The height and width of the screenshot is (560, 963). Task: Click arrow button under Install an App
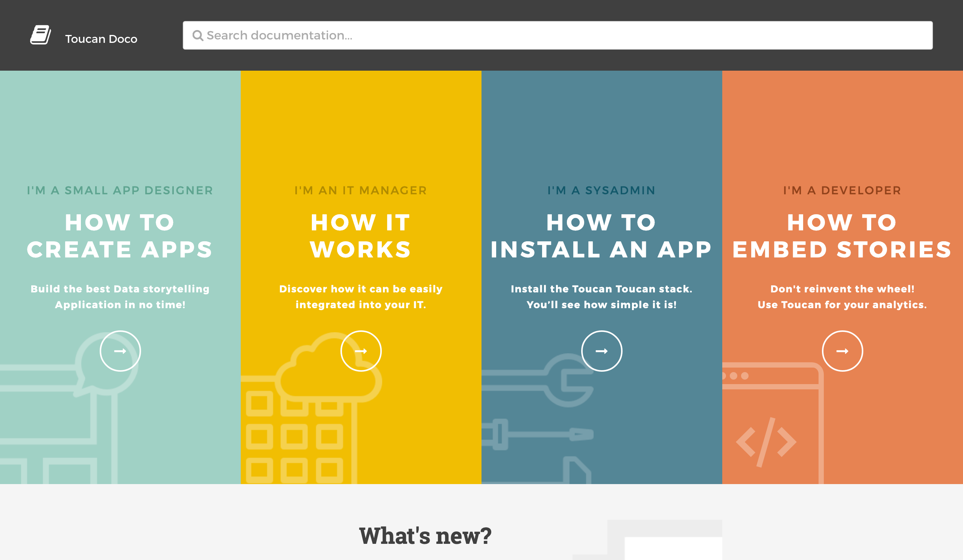click(x=602, y=351)
